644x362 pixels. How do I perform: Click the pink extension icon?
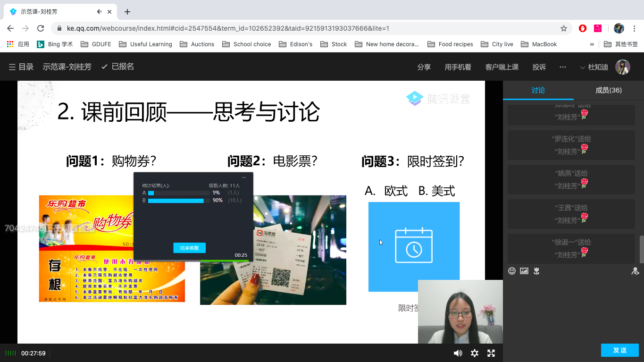pyautogui.click(x=598, y=28)
